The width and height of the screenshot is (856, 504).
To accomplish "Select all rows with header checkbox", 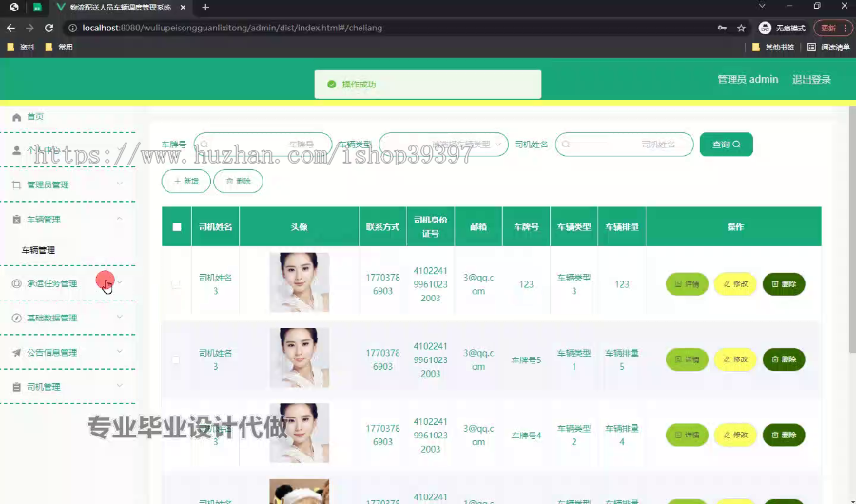I will point(177,226).
